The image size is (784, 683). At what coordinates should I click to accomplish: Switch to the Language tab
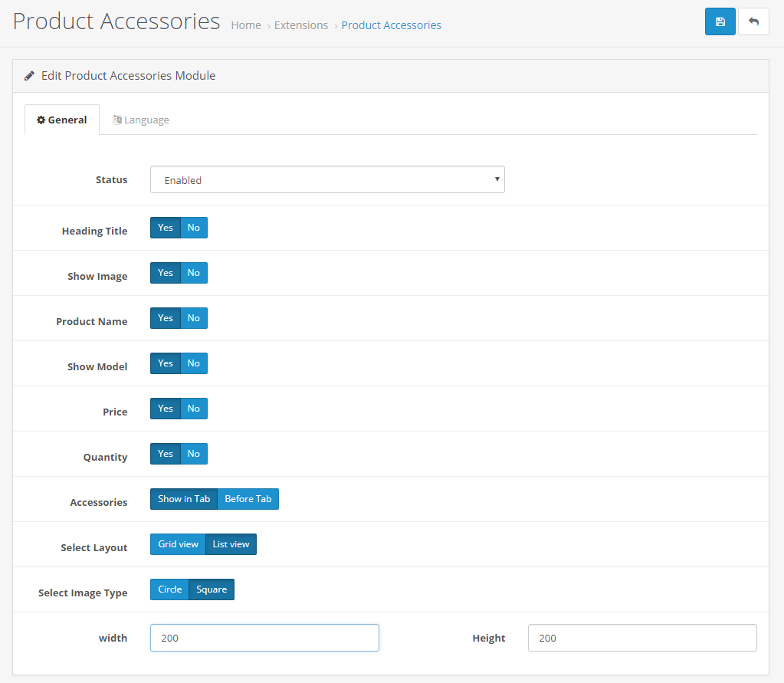(x=141, y=120)
